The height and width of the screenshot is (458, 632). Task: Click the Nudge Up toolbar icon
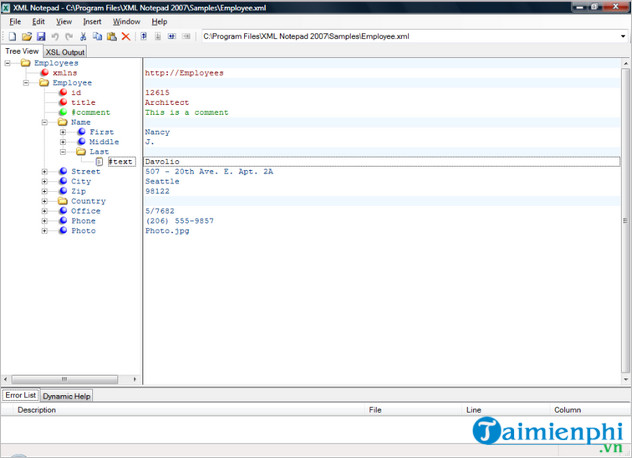144,37
